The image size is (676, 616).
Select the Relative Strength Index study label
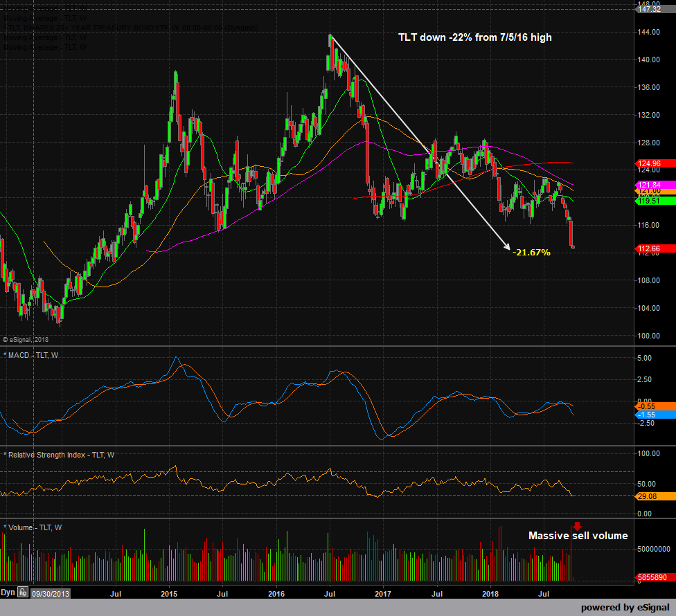(x=59, y=455)
